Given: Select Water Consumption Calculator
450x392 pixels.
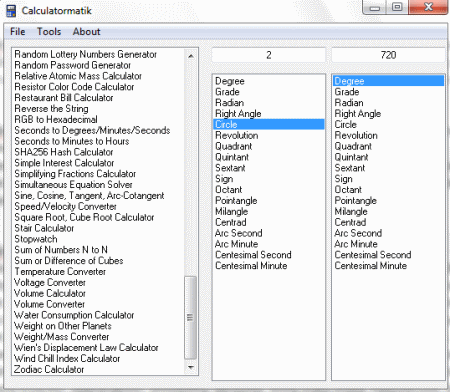Looking at the screenshot, I should point(74,315).
